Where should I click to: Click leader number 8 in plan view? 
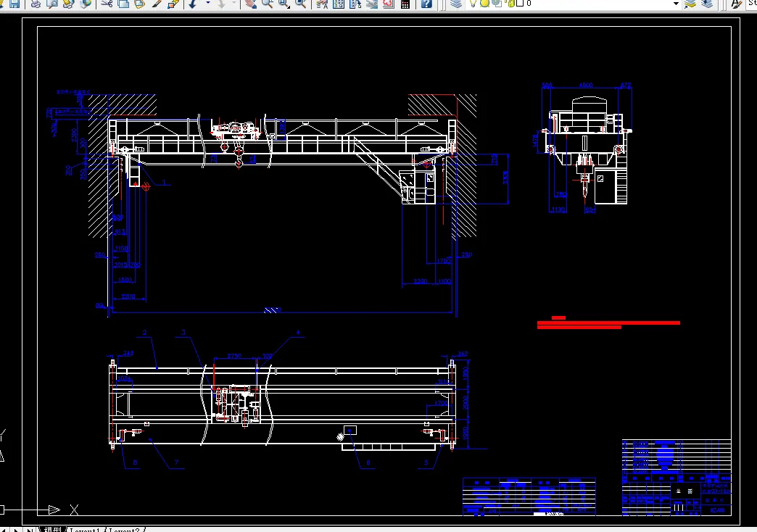(135, 462)
